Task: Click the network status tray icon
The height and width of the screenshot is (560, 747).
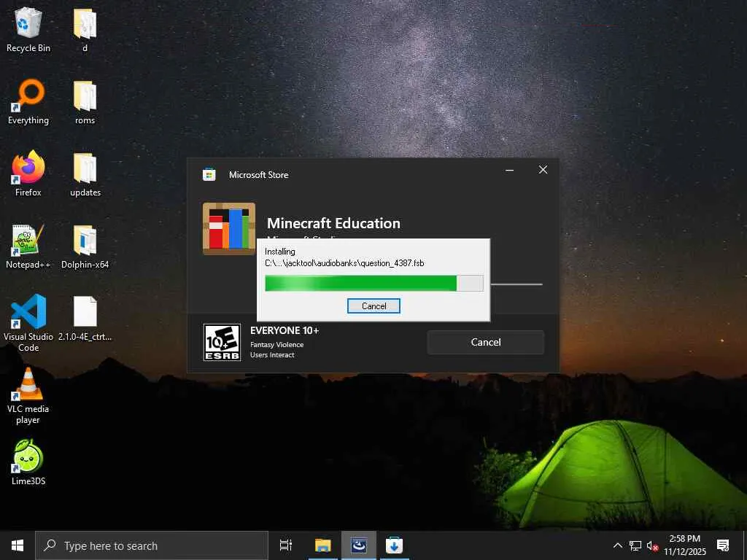Action: coord(635,545)
